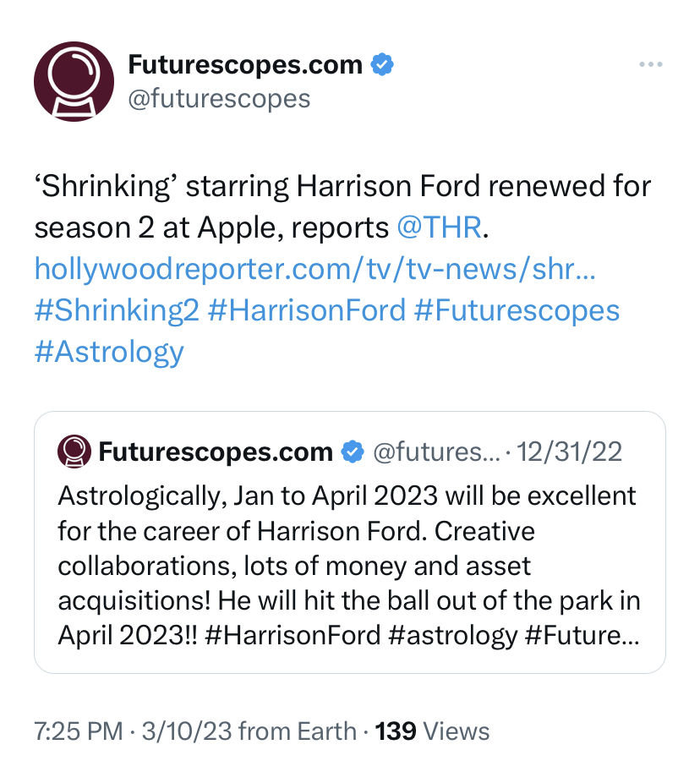Open the Futurescopes.com display name

tap(245, 64)
